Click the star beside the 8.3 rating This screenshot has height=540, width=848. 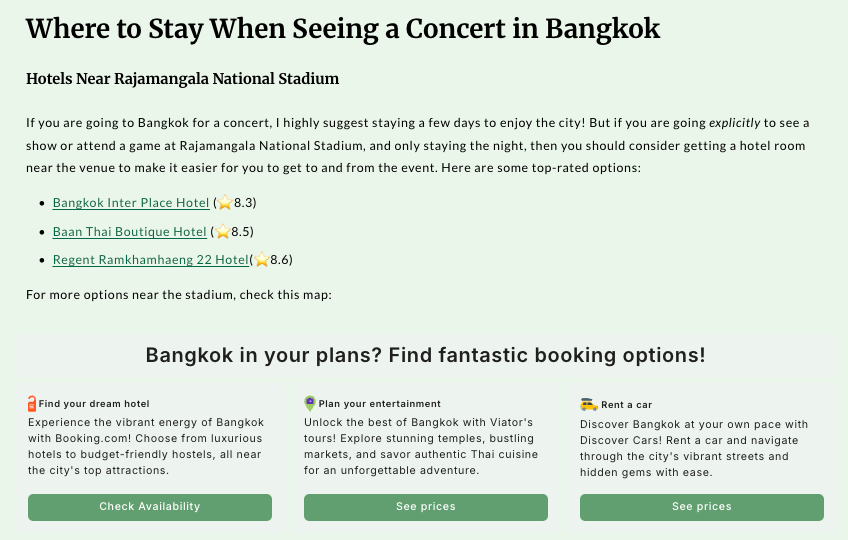[x=225, y=203]
